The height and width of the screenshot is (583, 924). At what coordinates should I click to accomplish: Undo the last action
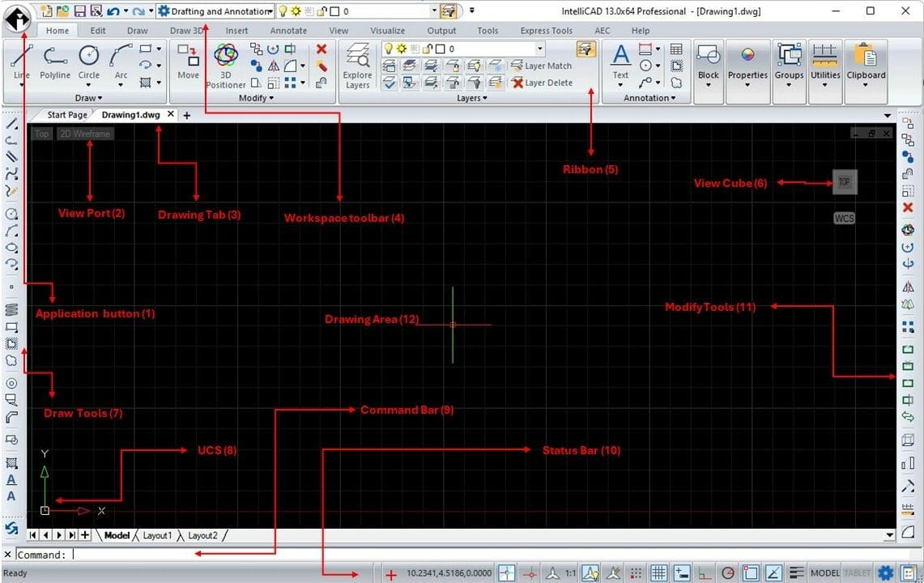(113, 11)
